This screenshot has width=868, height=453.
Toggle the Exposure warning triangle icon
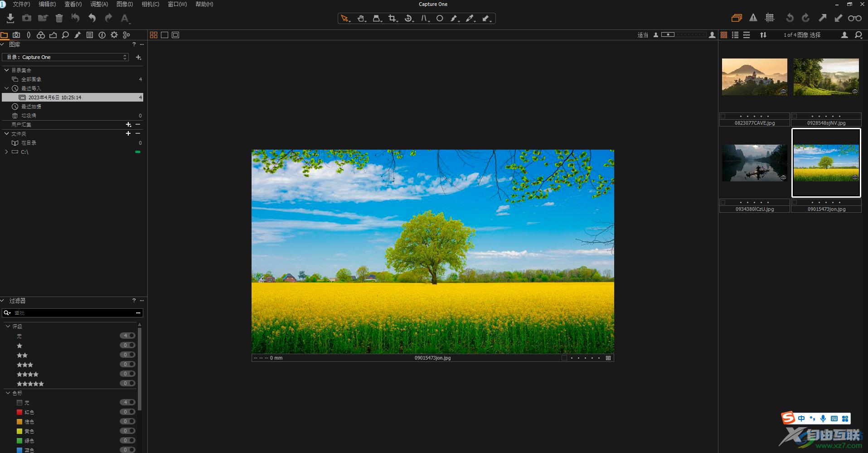[753, 18]
